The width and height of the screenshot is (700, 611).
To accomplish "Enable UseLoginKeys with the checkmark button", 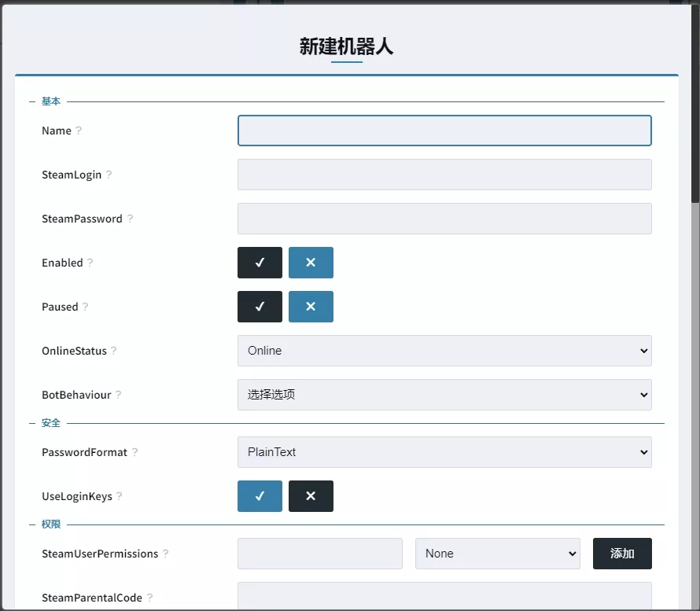I will click(260, 496).
